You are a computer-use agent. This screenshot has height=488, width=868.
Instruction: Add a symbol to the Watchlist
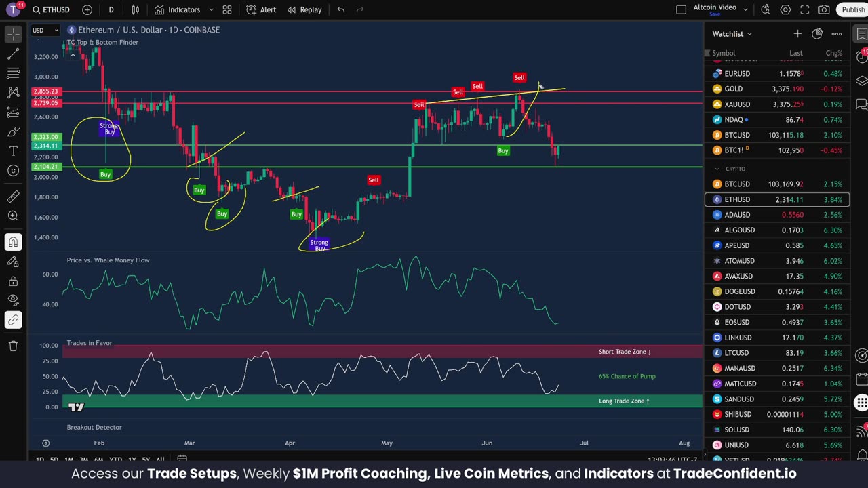click(797, 34)
